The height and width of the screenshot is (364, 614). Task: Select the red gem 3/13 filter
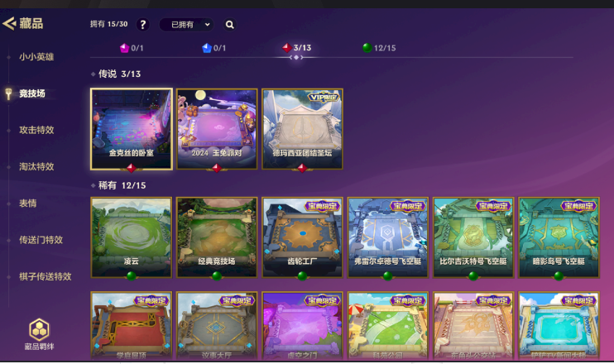297,48
